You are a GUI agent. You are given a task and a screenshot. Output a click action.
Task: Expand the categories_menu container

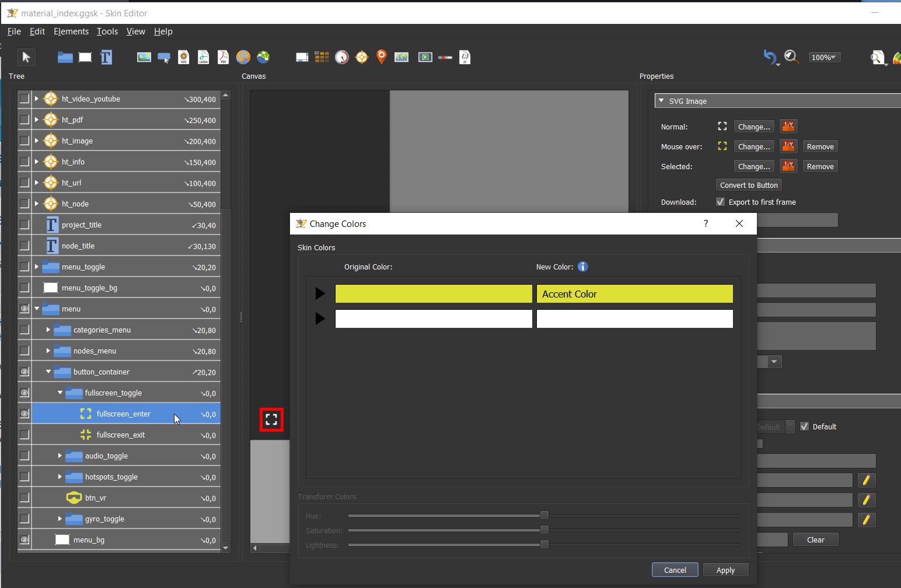click(x=48, y=330)
